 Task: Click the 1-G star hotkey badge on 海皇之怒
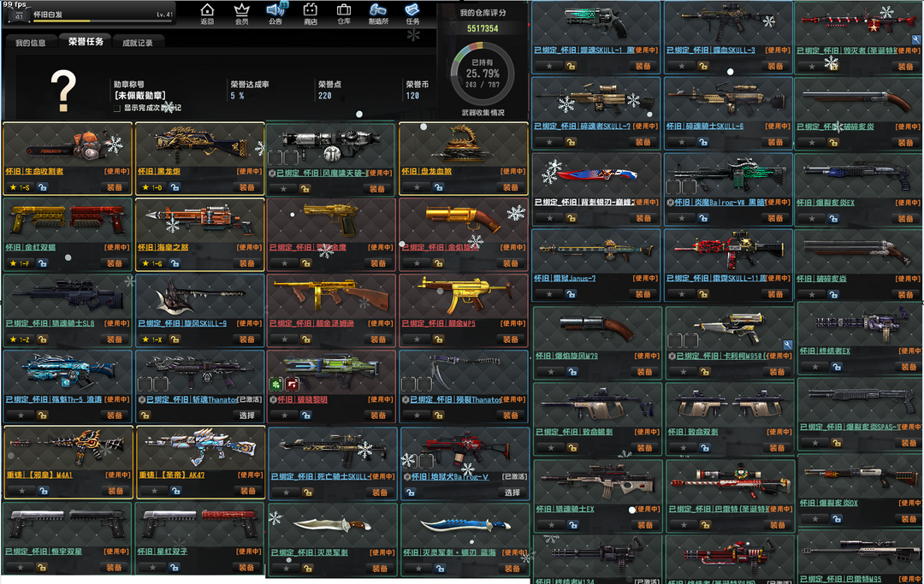coord(152,263)
